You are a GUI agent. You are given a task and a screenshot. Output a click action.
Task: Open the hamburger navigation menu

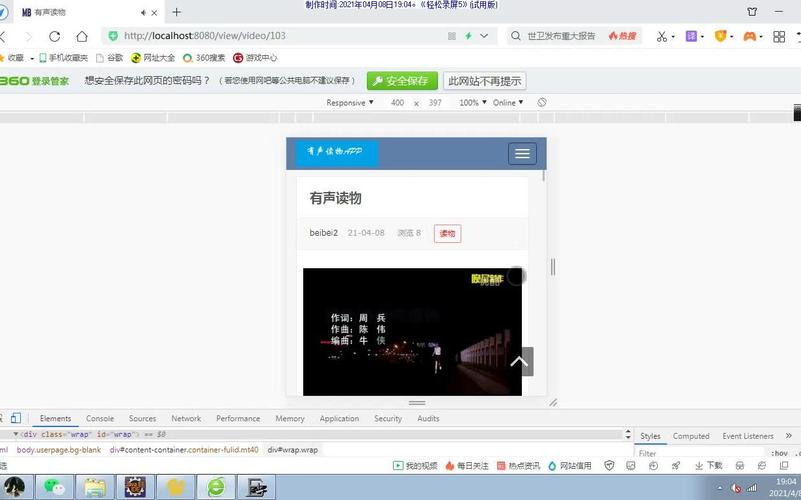(522, 153)
